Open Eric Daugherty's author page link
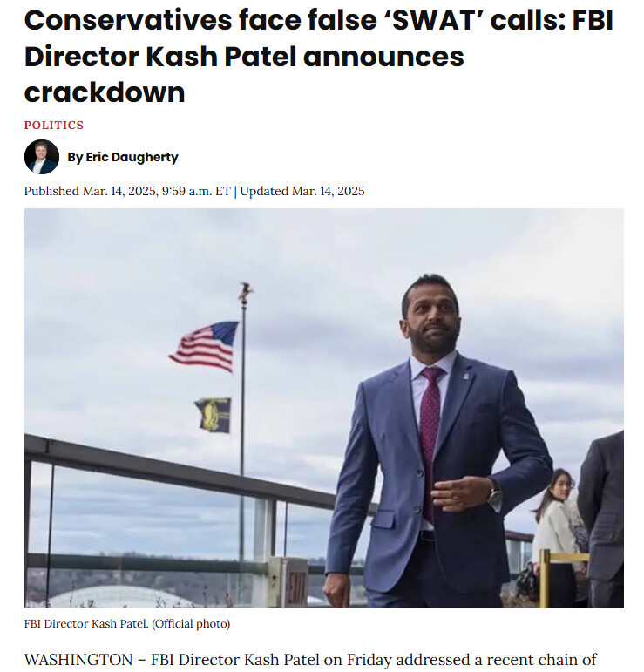Screen dimensions: 644x672 pos(132,157)
